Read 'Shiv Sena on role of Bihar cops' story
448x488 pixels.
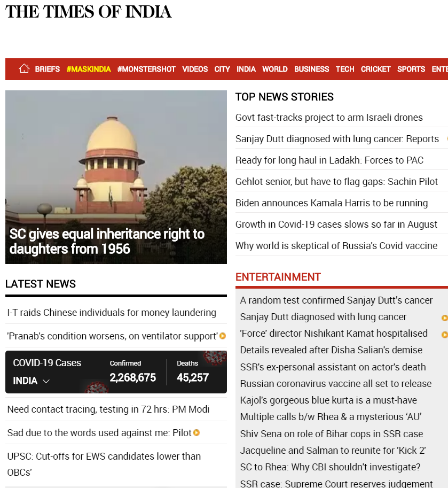332,434
